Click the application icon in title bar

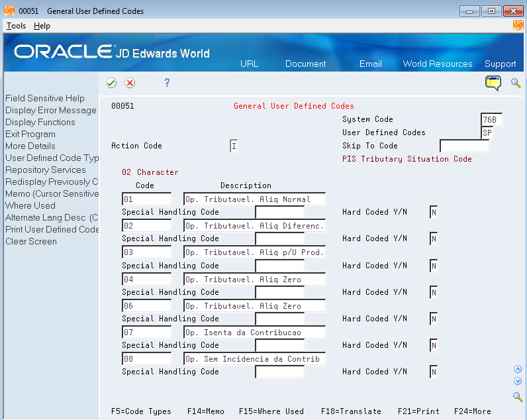(x=9, y=11)
